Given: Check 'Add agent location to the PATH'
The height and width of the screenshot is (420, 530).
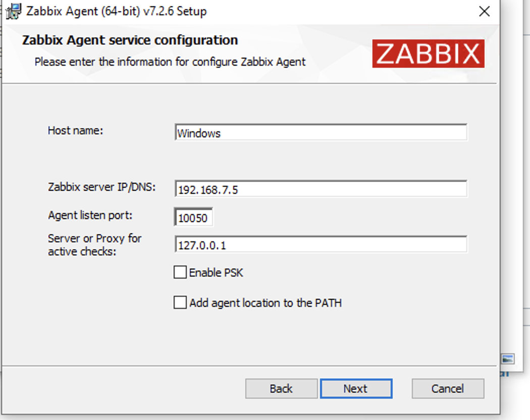Looking at the screenshot, I should [180, 302].
